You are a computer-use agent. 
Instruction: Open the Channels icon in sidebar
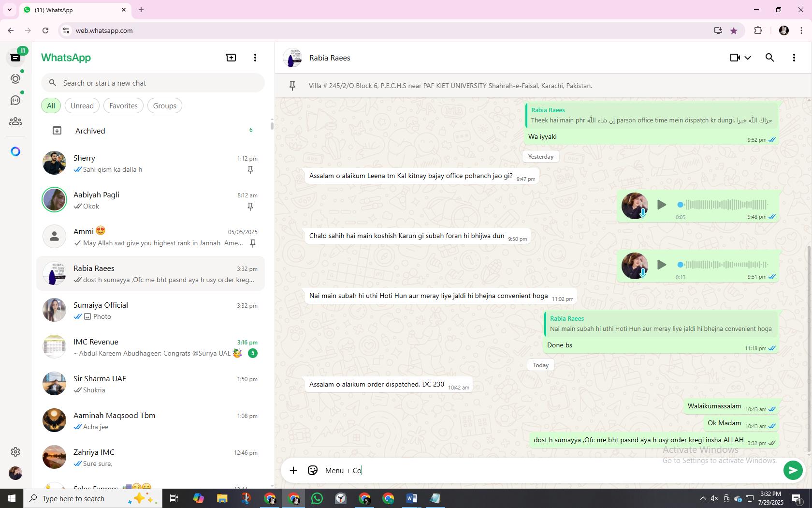[x=15, y=100]
